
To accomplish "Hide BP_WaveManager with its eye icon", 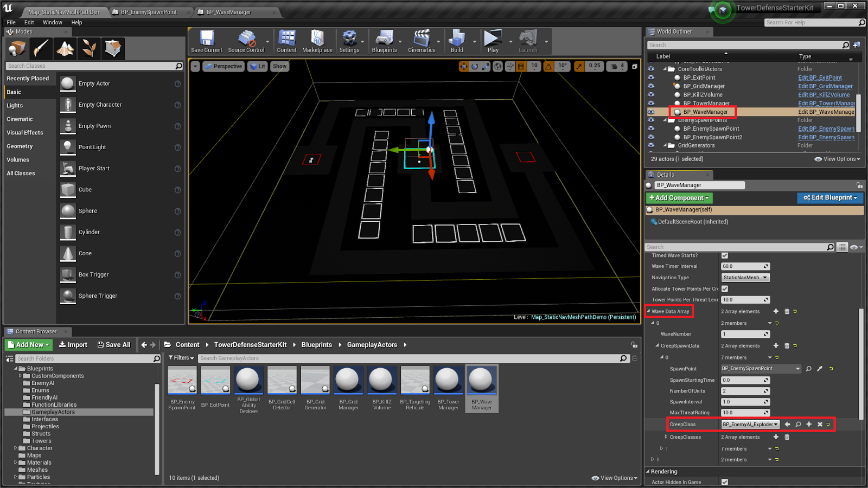I will tap(651, 112).
